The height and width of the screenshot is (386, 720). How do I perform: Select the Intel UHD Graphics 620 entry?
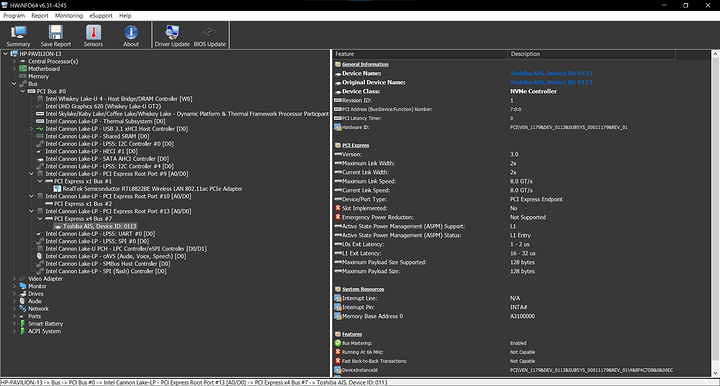tap(103, 106)
